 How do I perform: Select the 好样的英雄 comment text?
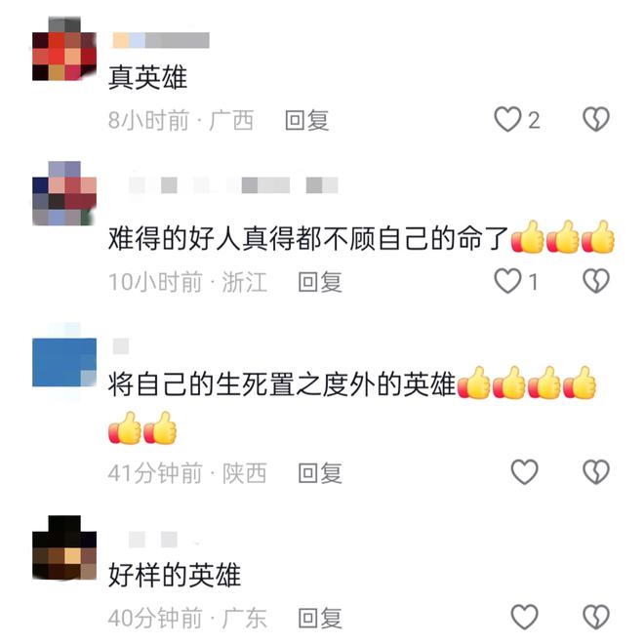click(174, 575)
